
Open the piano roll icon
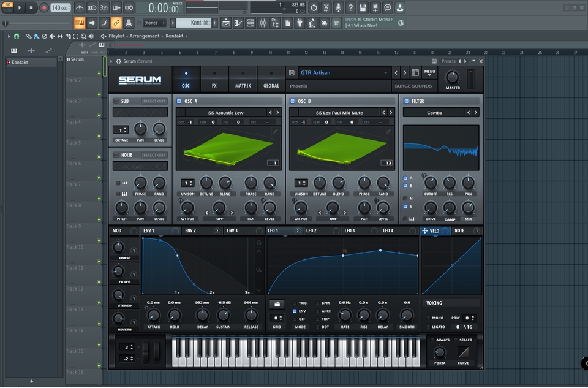[238, 23]
